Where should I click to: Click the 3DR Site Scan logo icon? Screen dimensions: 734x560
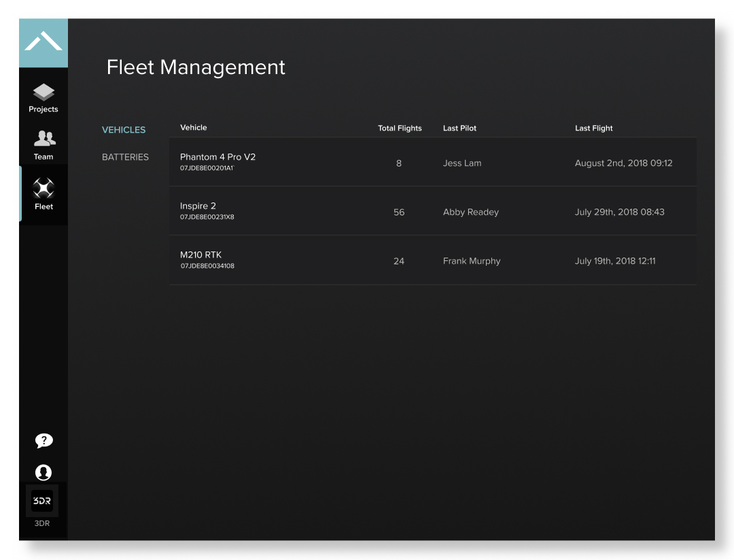[x=43, y=42]
